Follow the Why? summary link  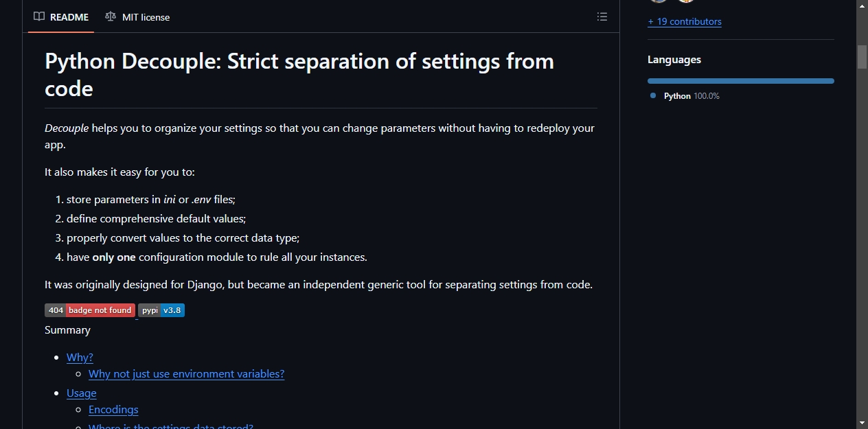(x=80, y=357)
